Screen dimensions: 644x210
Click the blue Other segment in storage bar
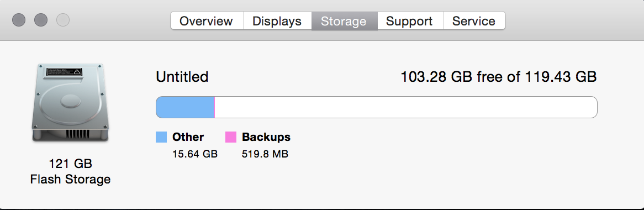[185, 107]
